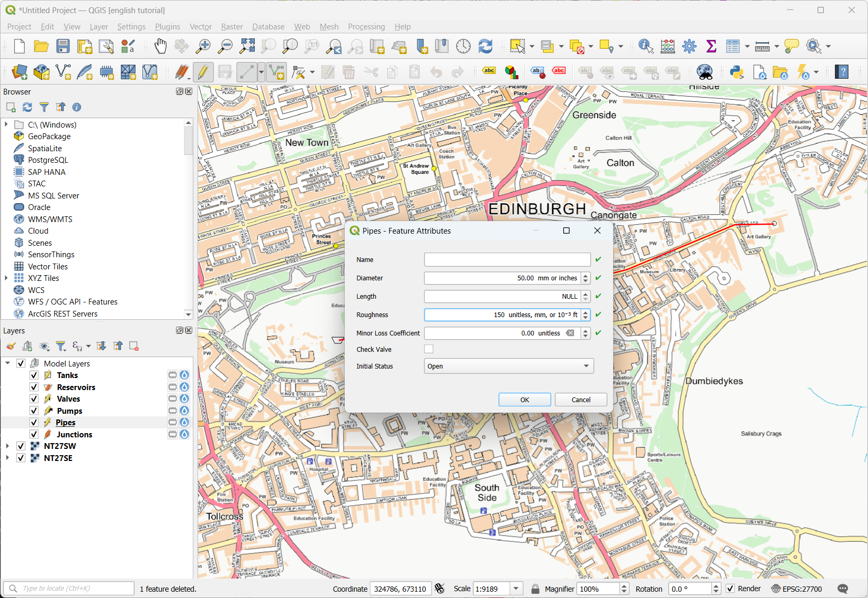Click the Name input field
868x598 pixels.
click(507, 260)
